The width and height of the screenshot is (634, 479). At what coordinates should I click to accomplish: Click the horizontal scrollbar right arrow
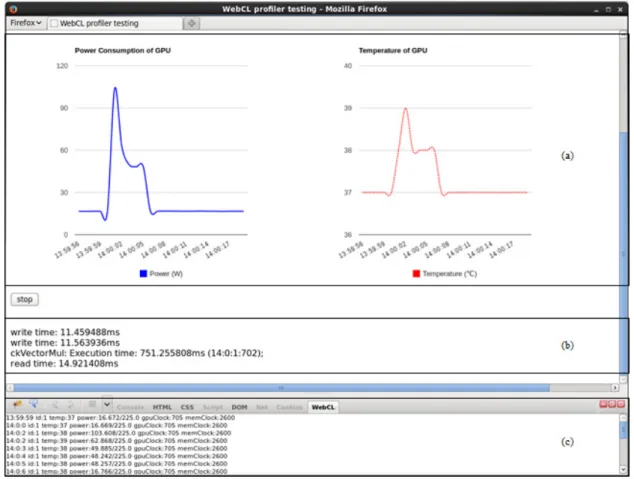click(x=615, y=388)
